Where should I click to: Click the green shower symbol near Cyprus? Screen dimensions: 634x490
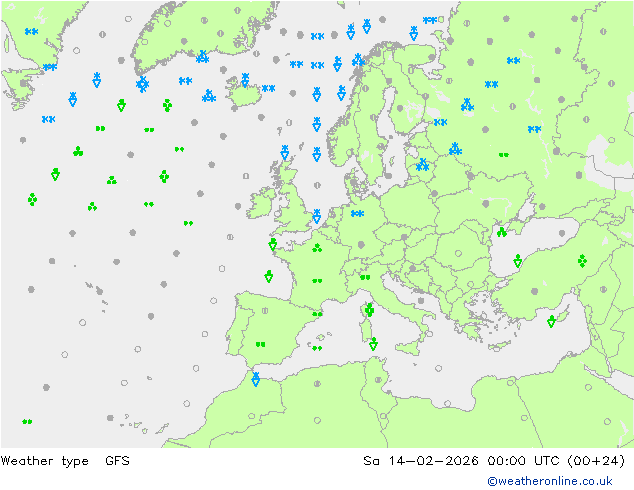click(x=552, y=321)
